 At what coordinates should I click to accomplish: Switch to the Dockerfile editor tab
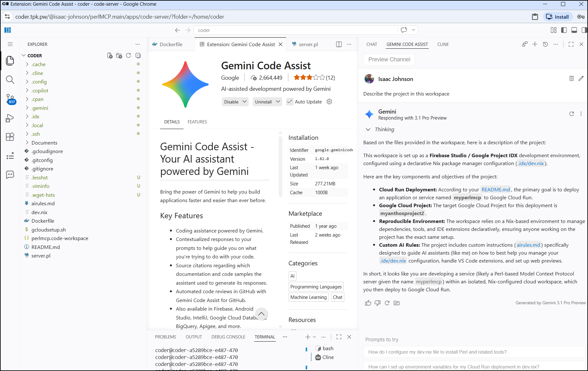(171, 44)
